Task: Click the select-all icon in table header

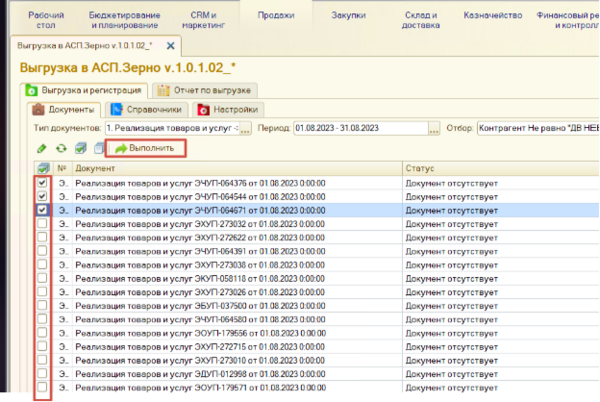Action: 42,168
